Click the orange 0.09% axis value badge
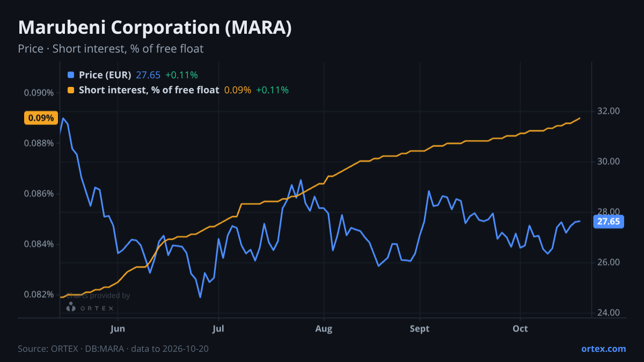This screenshot has height=362, width=644. click(41, 118)
